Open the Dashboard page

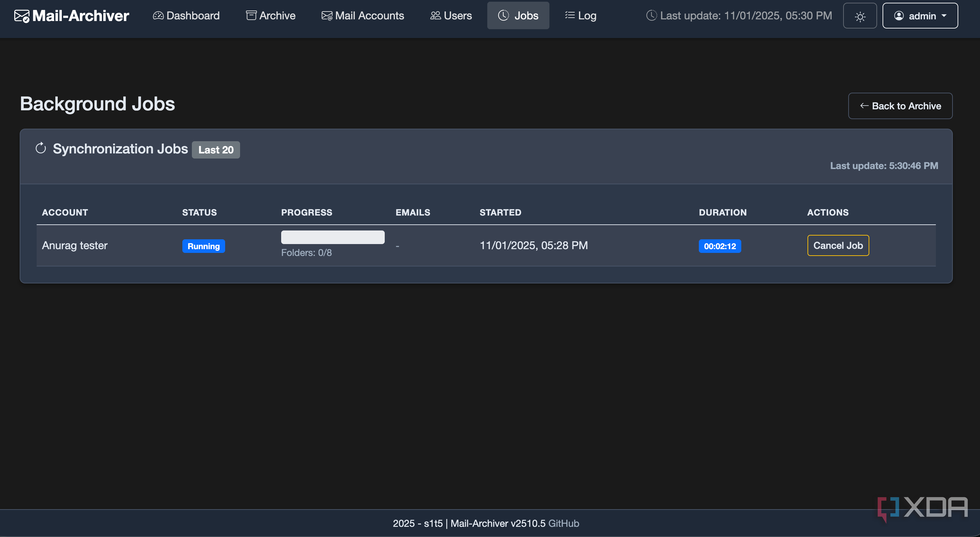tap(186, 16)
